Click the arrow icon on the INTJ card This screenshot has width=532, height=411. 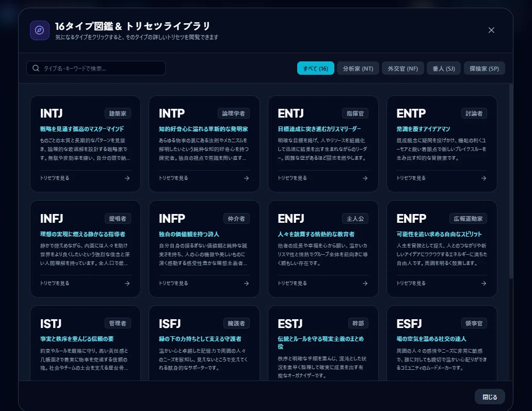coord(127,178)
